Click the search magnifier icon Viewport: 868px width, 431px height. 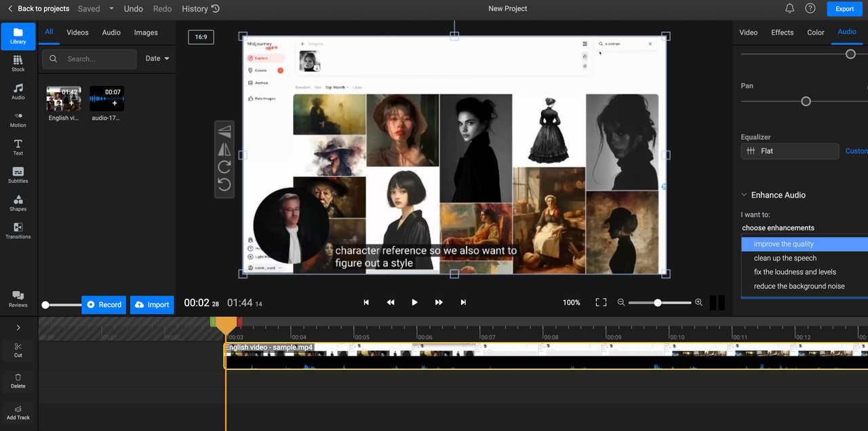pyautogui.click(x=54, y=59)
